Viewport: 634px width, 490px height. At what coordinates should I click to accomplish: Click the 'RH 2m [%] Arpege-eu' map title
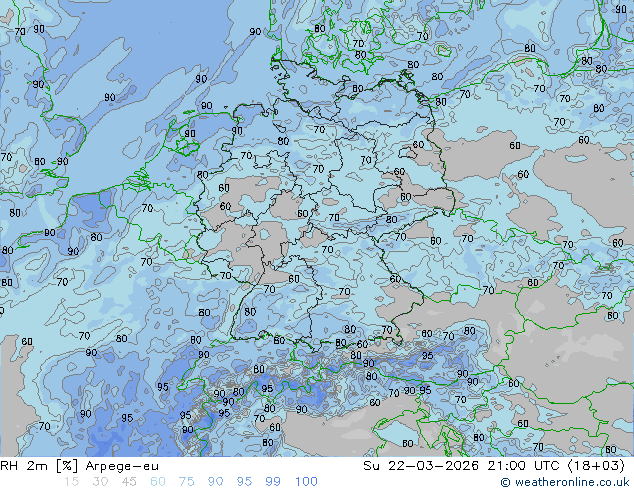point(80,466)
